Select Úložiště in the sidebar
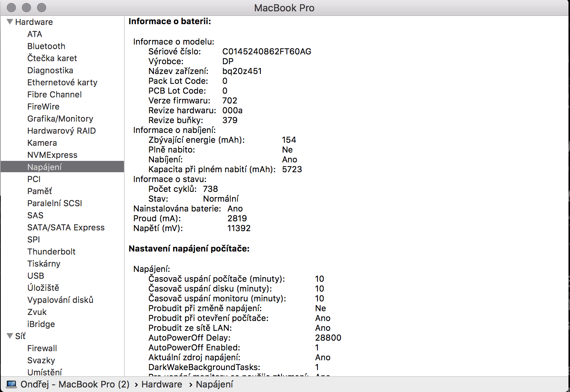 click(x=43, y=288)
